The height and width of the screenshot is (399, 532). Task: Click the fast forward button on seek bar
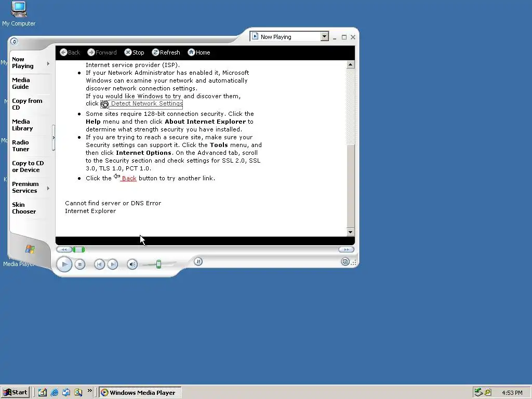[346, 250]
